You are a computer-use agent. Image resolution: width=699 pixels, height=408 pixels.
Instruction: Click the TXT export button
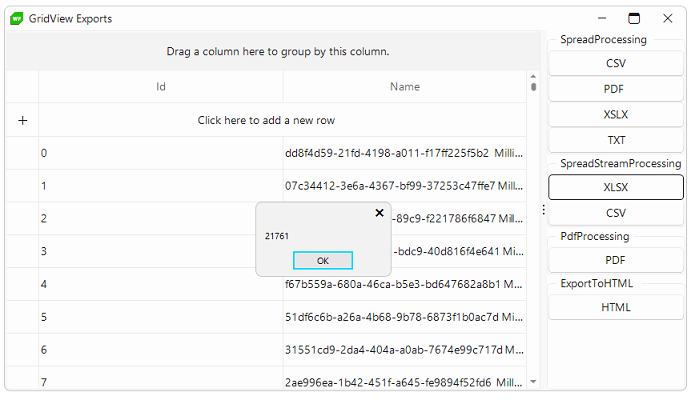click(616, 140)
